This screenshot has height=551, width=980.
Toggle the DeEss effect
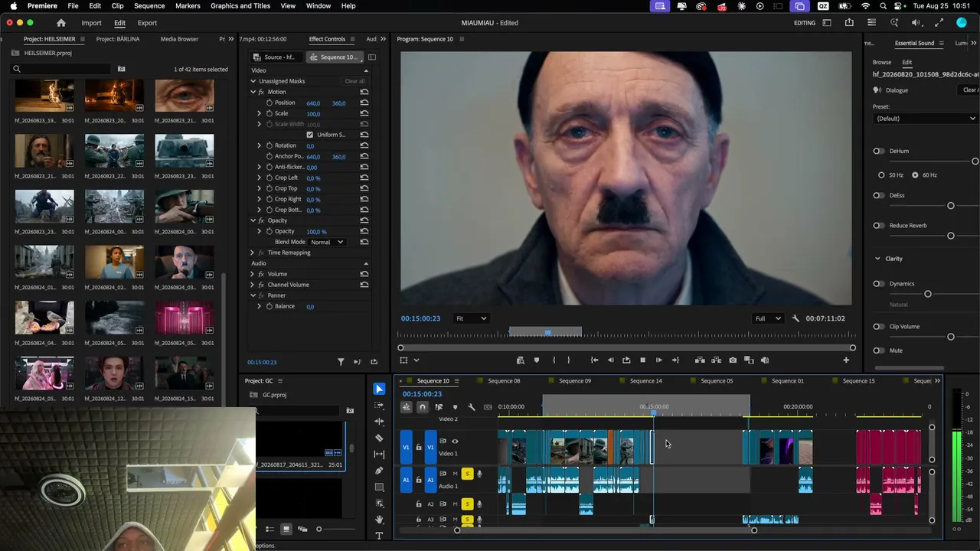pyautogui.click(x=878, y=195)
